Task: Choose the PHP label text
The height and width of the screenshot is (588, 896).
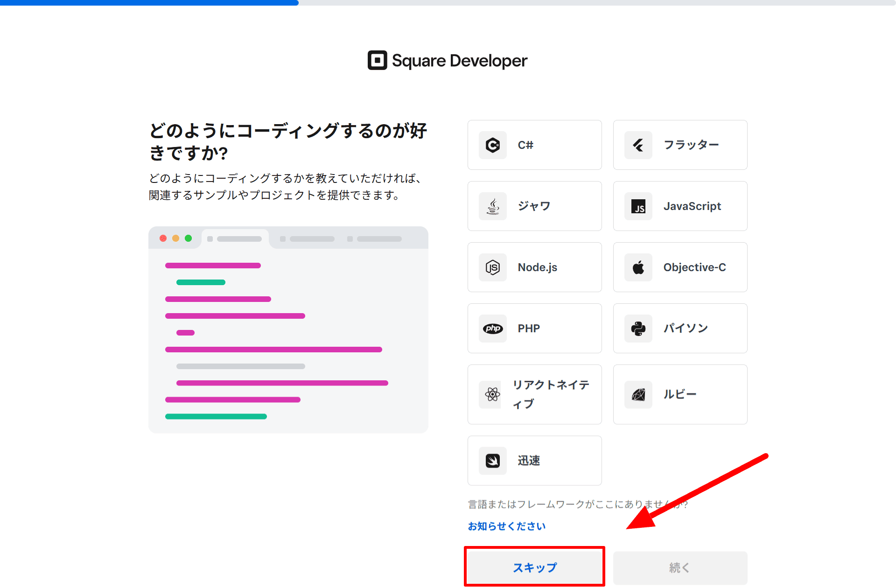Action: [528, 329]
